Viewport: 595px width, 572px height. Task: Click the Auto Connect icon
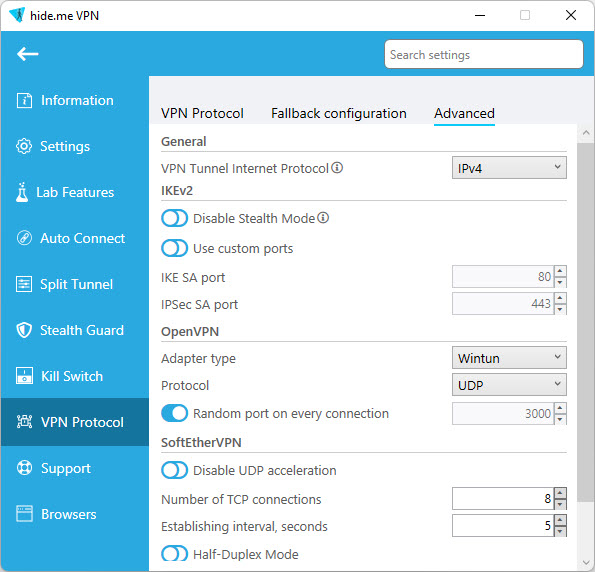pyautogui.click(x=24, y=238)
